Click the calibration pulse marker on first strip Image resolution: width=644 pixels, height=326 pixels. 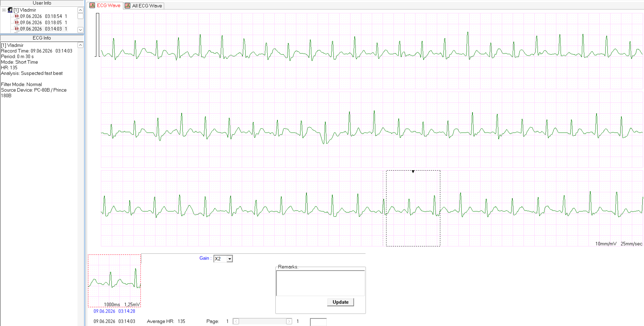point(98,35)
